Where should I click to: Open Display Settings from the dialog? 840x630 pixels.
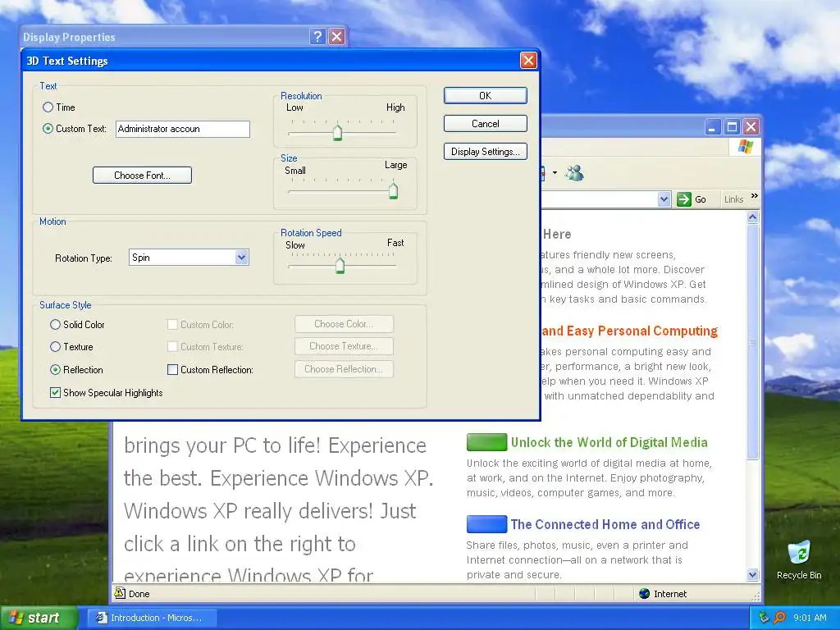click(x=486, y=152)
